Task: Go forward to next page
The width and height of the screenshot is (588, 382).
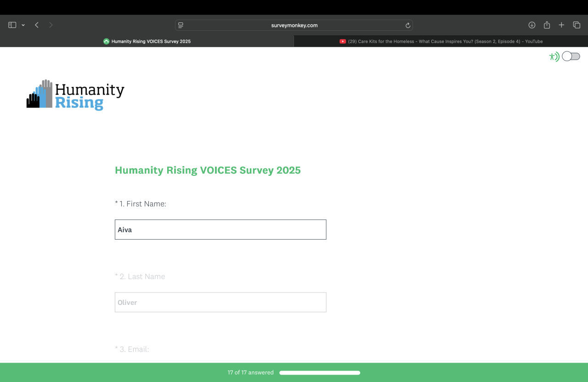Action: point(51,25)
